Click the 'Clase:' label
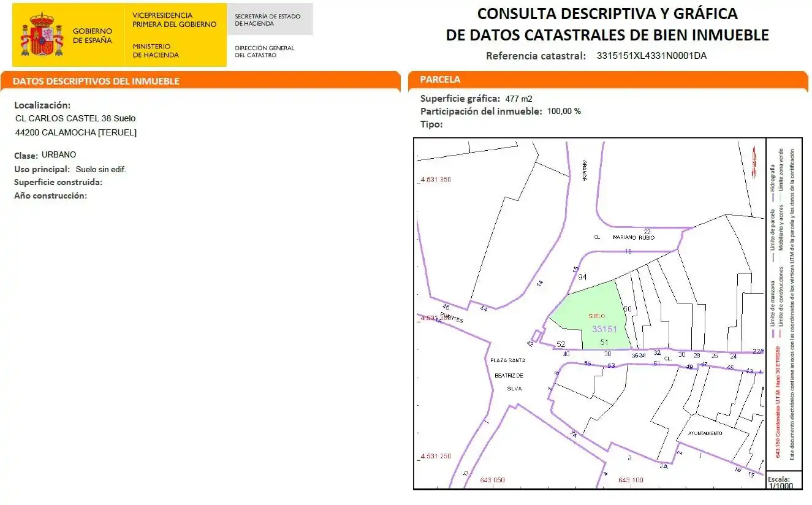 pos(26,156)
